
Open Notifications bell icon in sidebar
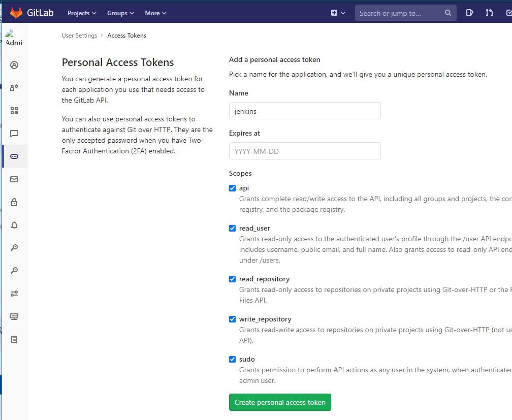14,225
